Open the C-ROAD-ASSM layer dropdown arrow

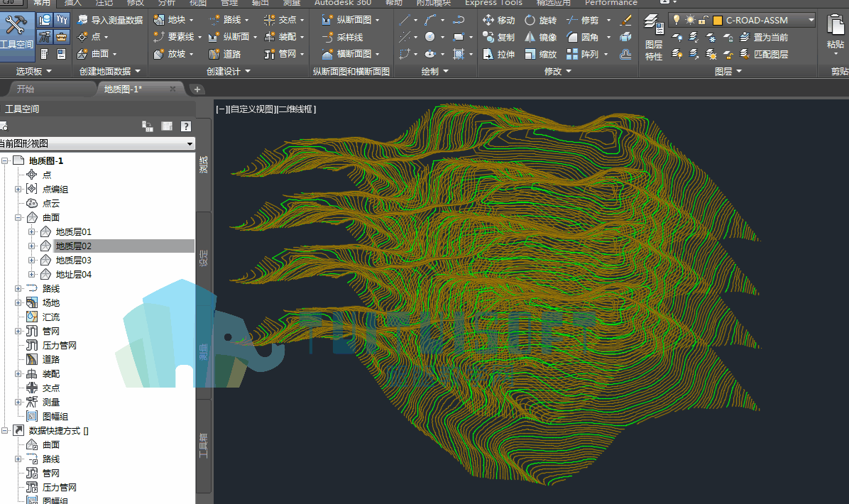[811, 20]
